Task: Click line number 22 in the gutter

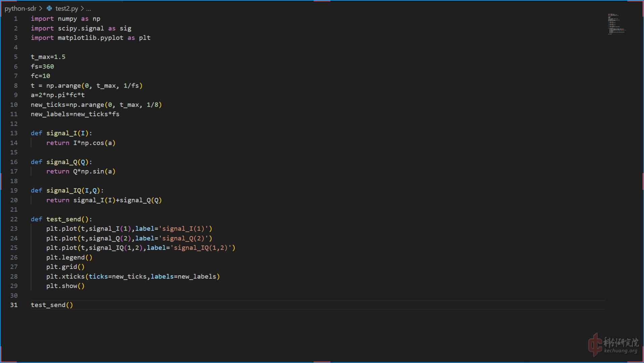Action: click(x=14, y=219)
